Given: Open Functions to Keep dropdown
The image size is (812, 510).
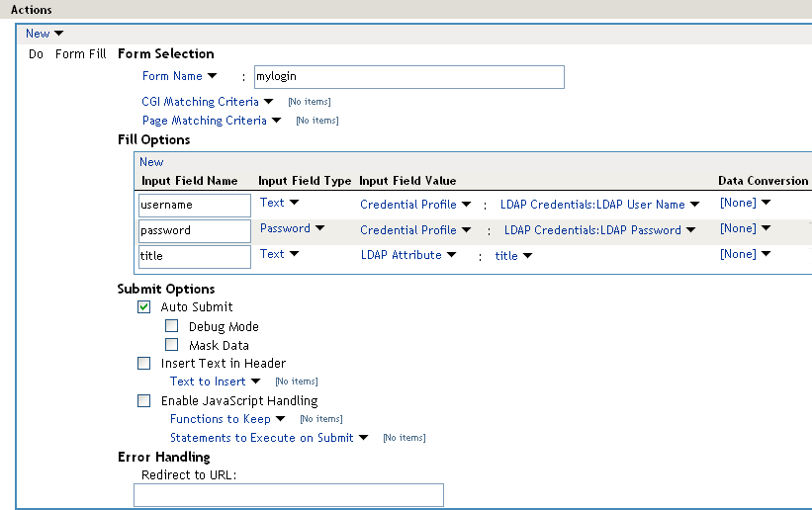Looking at the screenshot, I should coord(227,419).
